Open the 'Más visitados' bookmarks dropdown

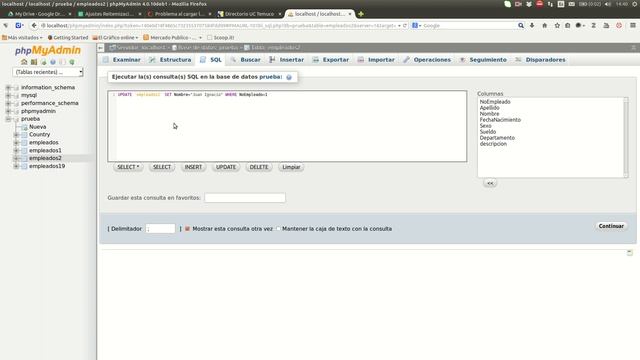coord(22,38)
